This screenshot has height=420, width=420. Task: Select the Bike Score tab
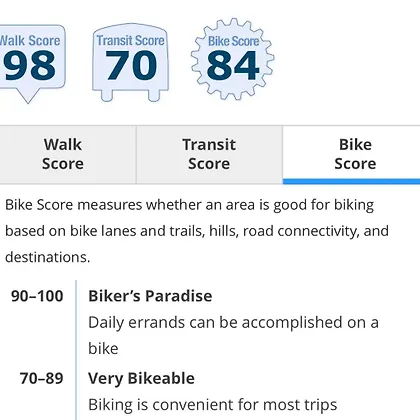352,154
